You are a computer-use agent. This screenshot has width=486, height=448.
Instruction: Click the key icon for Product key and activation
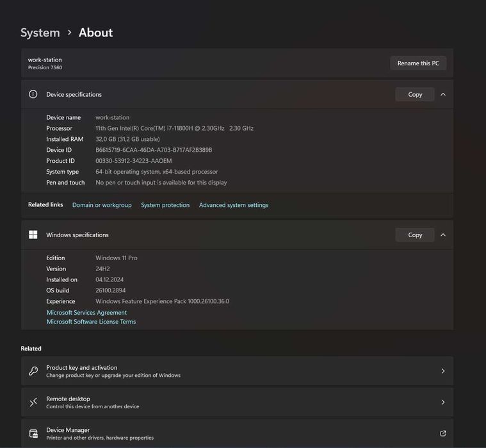coord(33,370)
